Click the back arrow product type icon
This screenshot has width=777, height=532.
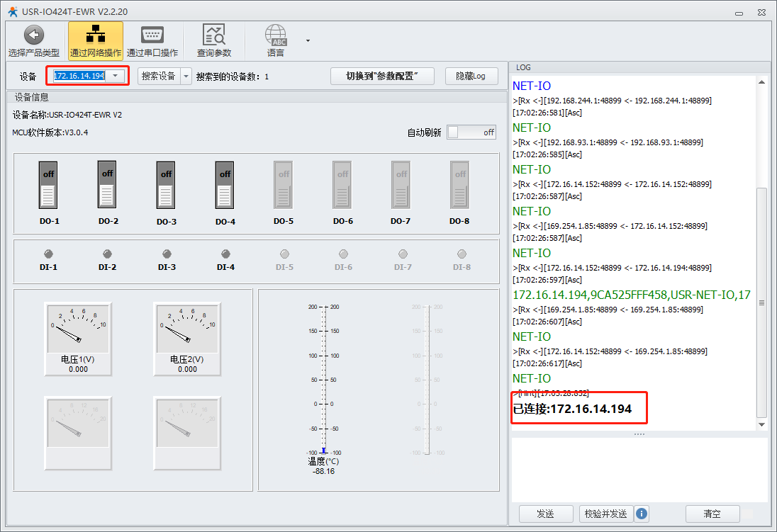(x=34, y=35)
